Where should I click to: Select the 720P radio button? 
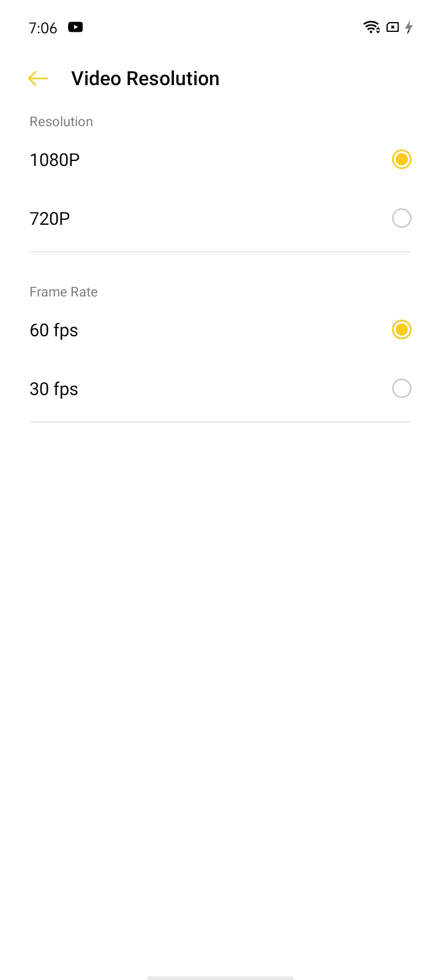click(x=402, y=218)
